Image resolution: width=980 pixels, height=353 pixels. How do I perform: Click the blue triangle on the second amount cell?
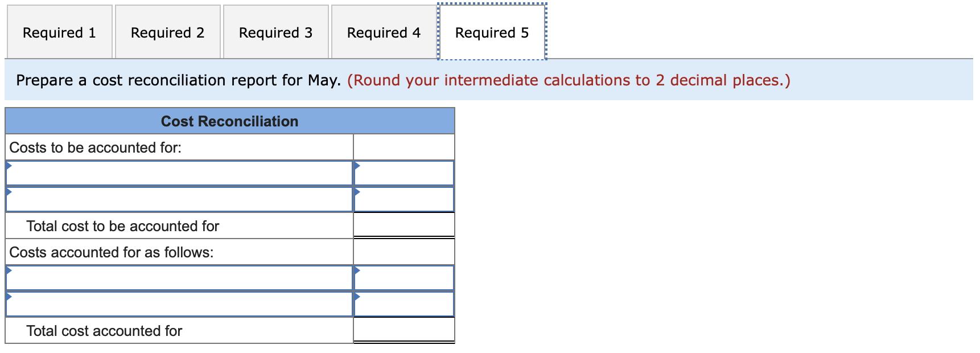357,192
